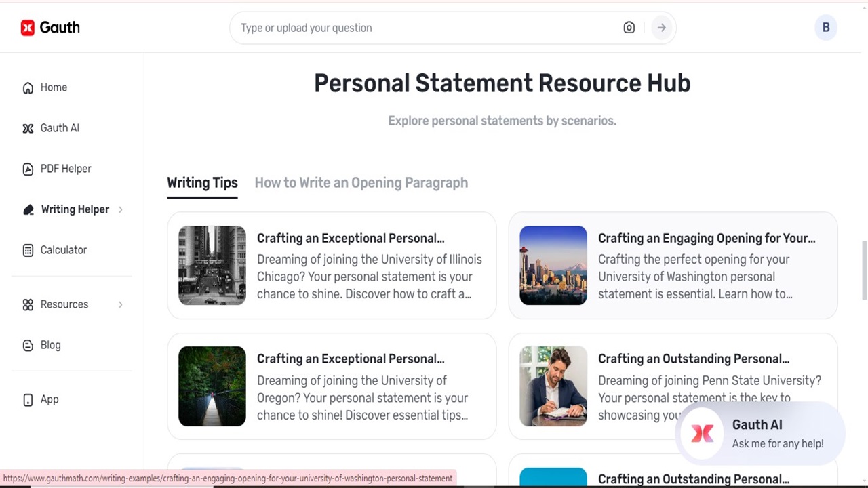Click the Gauth logo
This screenshot has height=488, width=868.
pyautogui.click(x=50, y=27)
